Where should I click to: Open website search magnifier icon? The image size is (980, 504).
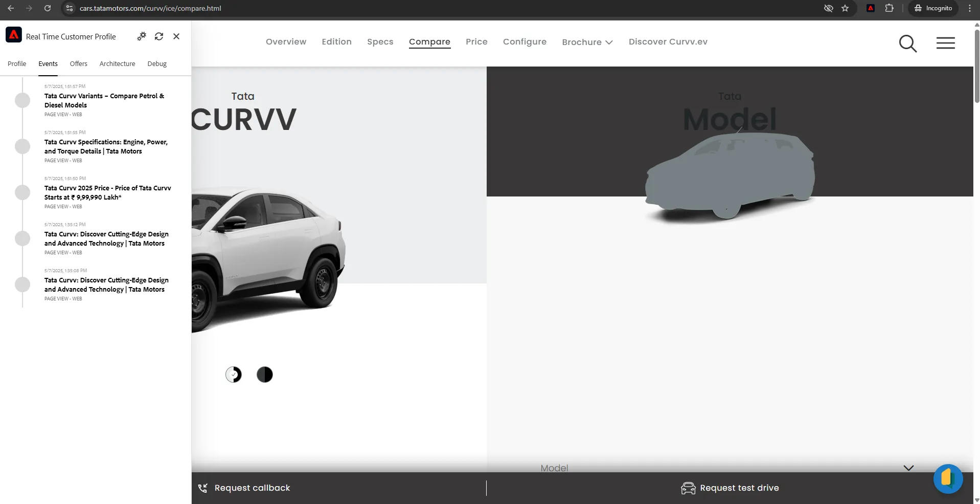908,43
